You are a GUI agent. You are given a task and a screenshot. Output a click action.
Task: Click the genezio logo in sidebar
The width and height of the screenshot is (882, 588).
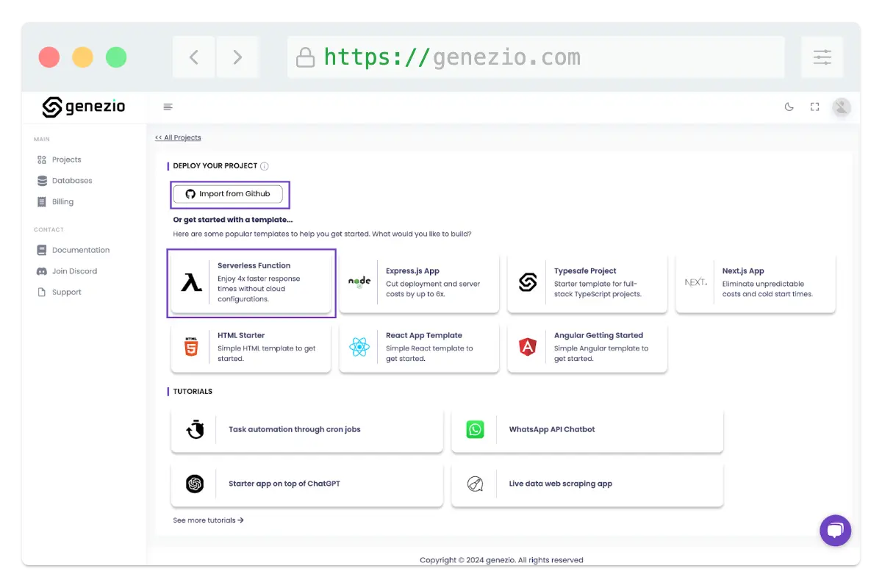(x=83, y=107)
